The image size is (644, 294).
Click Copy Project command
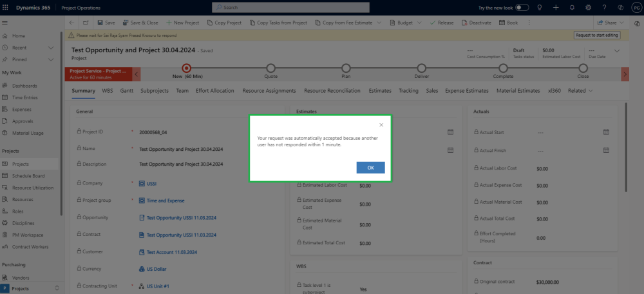224,23
